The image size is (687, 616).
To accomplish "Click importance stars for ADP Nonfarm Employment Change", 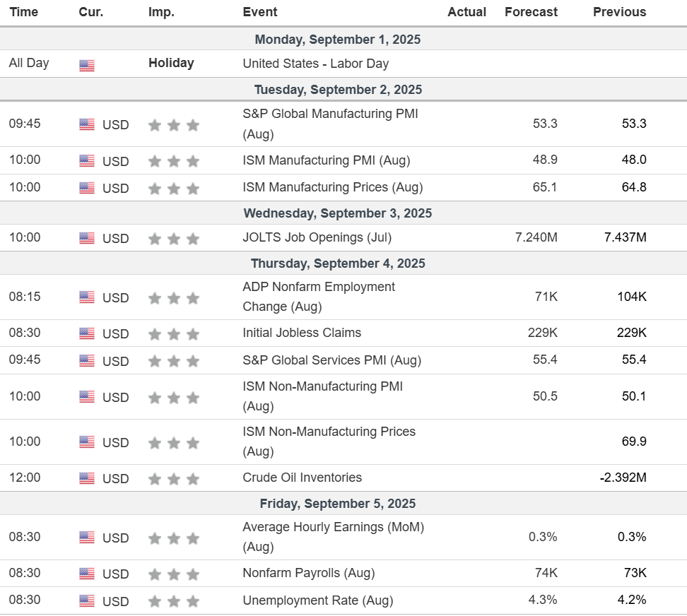I will [x=174, y=298].
